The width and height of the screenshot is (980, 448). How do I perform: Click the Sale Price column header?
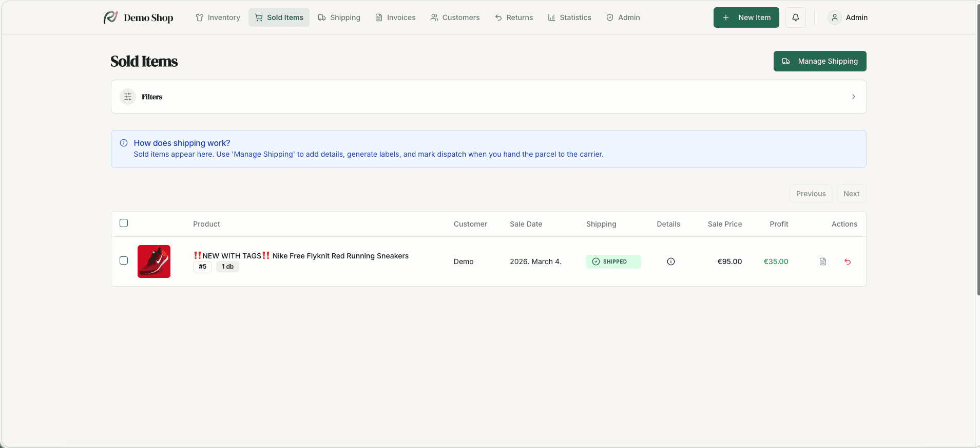click(725, 224)
